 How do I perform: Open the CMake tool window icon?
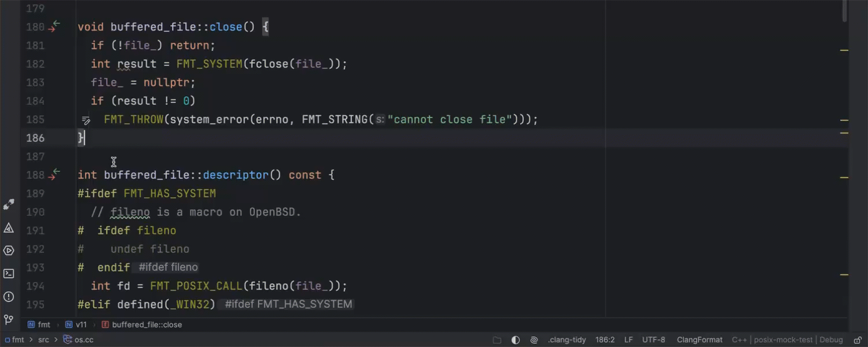(x=9, y=228)
